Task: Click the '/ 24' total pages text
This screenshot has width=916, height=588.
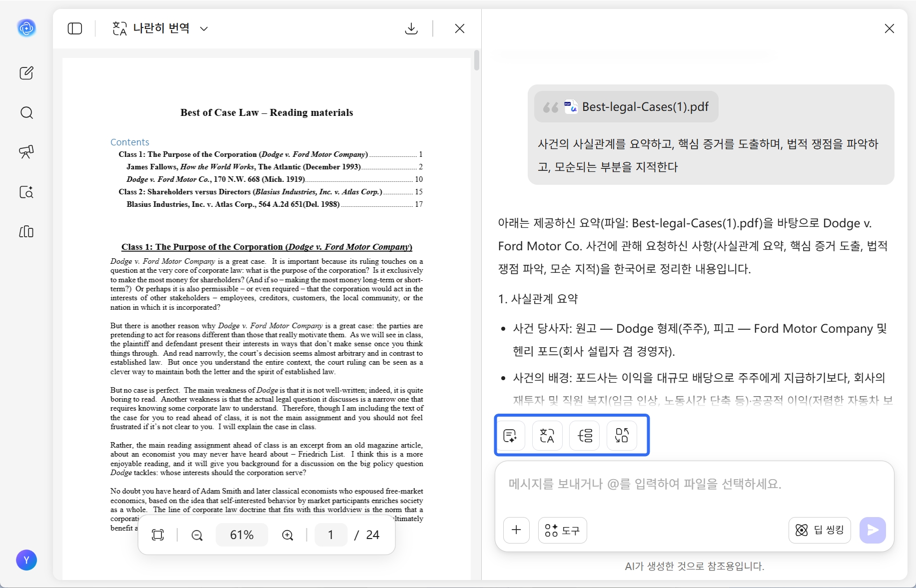Action: coord(367,535)
